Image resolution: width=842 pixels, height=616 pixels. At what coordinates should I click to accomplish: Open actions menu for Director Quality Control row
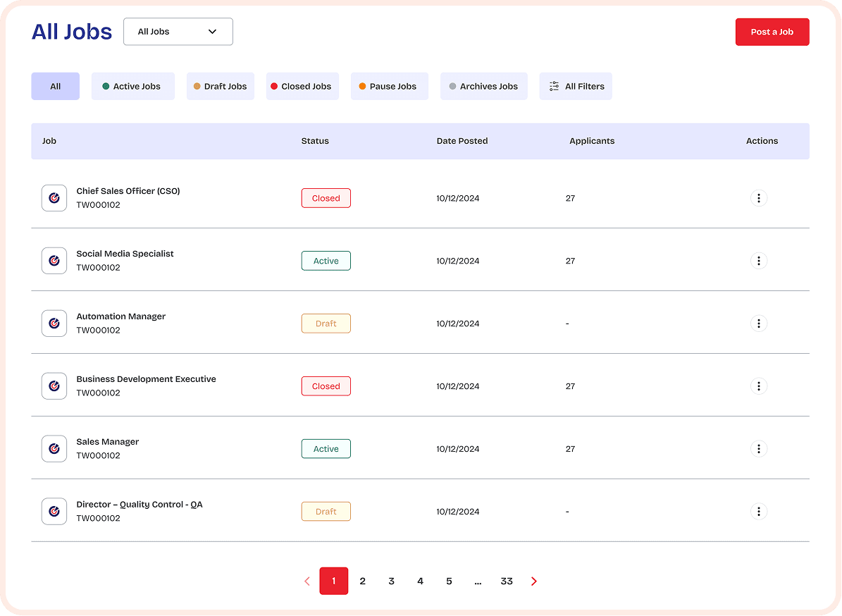pyautogui.click(x=758, y=511)
